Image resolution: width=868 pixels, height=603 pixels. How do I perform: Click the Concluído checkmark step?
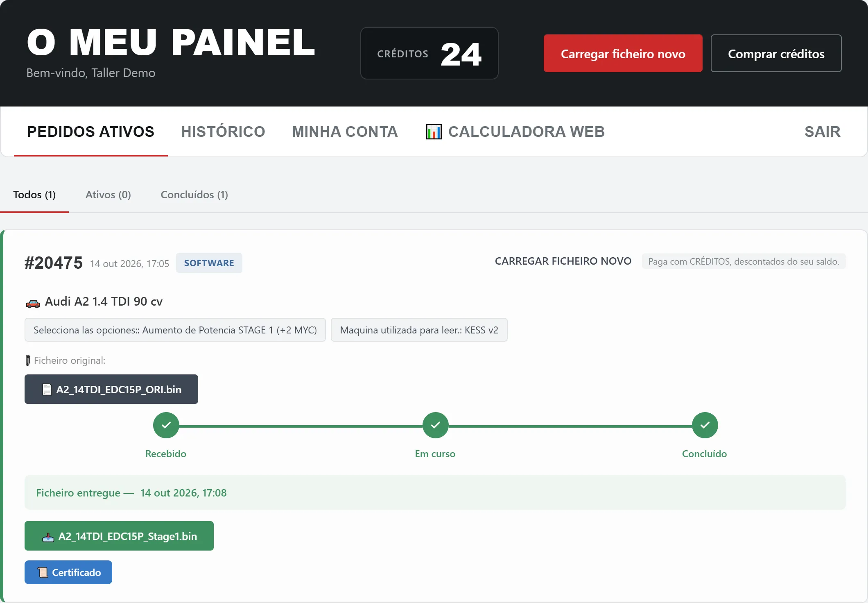coord(705,425)
